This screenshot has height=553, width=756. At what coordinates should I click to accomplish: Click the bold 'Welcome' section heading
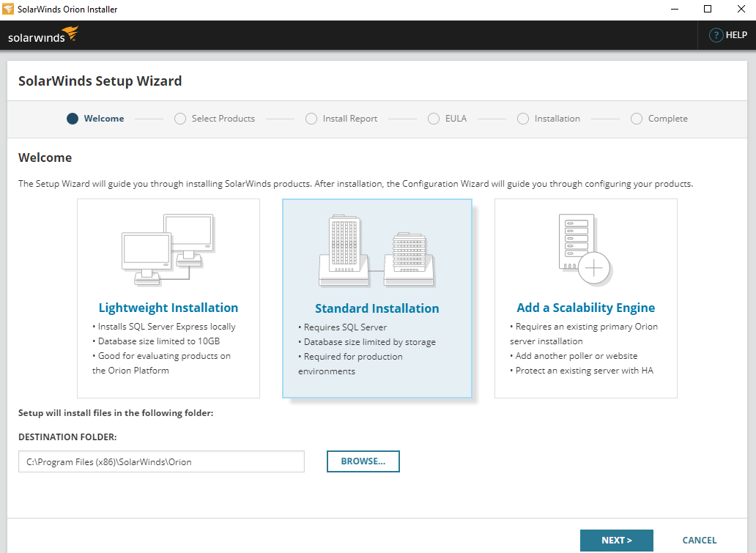click(45, 157)
